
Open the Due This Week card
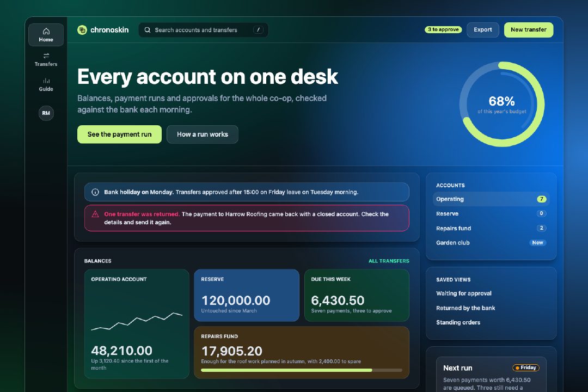tap(357, 295)
